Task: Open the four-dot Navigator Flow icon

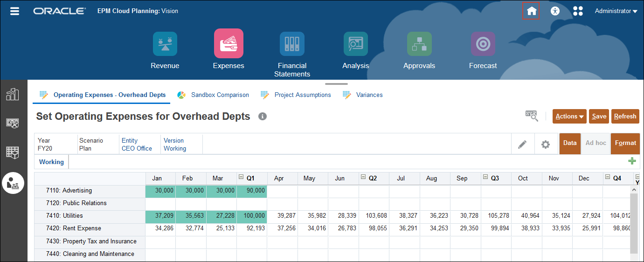Action: pos(578,11)
